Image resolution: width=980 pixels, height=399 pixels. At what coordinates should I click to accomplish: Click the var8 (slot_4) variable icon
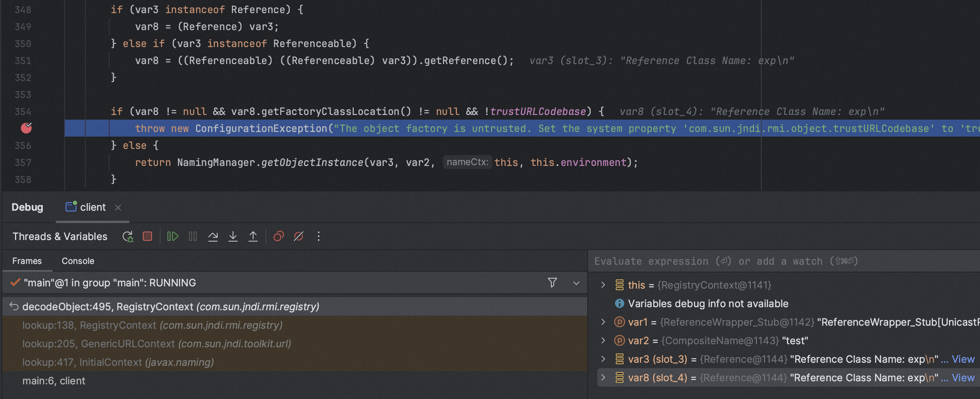point(619,377)
